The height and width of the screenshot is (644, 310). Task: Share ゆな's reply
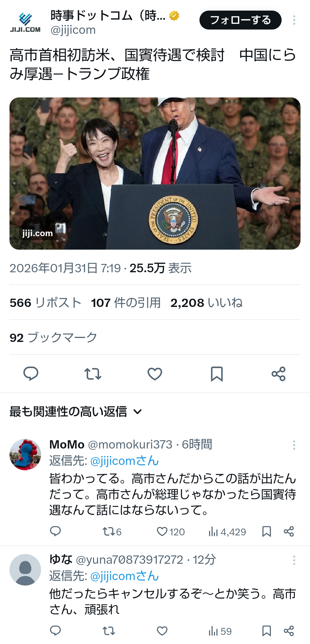pos(289,631)
